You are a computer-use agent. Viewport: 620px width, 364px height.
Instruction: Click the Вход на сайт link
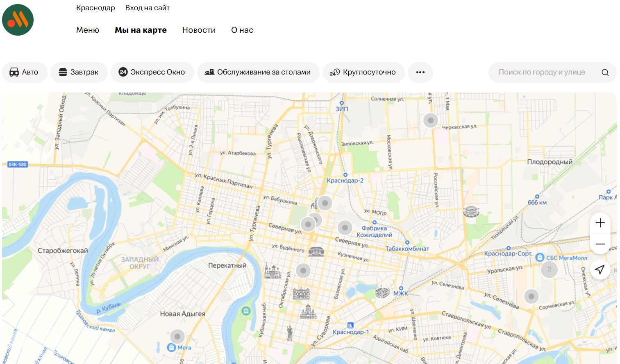point(147,8)
